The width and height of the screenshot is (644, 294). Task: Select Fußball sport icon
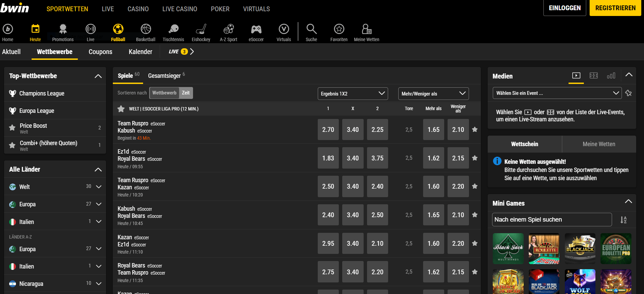(118, 29)
